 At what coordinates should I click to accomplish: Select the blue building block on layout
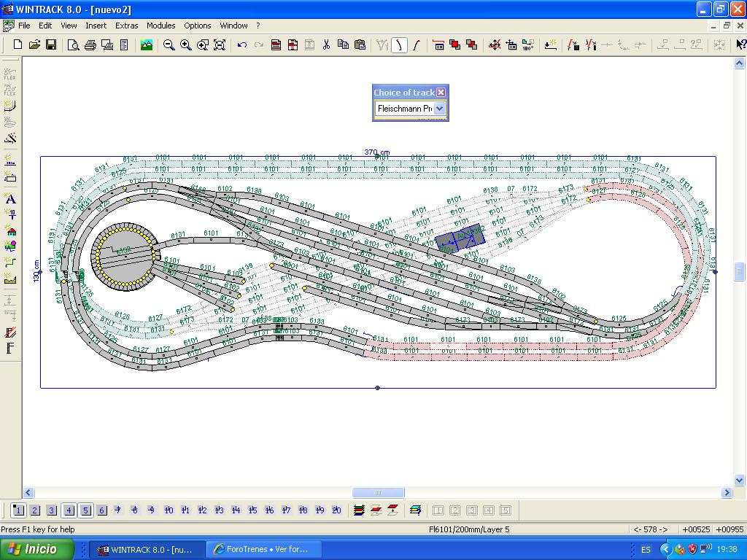(460, 238)
